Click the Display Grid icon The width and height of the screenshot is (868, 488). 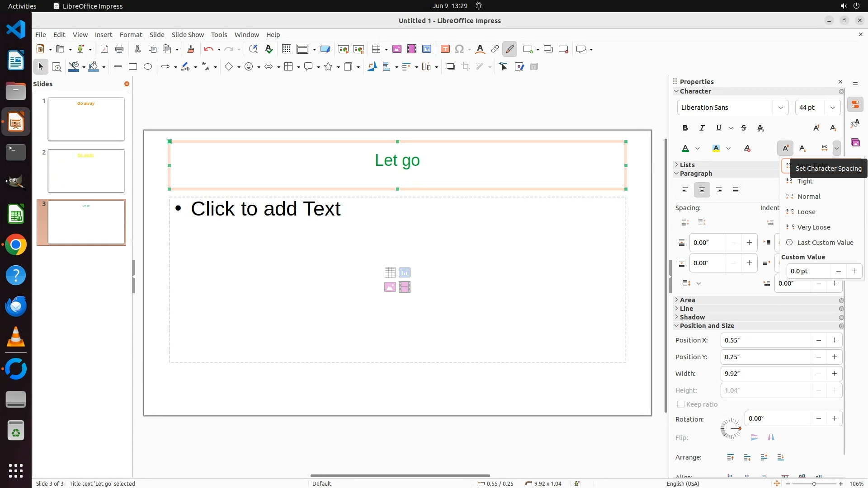pyautogui.click(x=286, y=49)
